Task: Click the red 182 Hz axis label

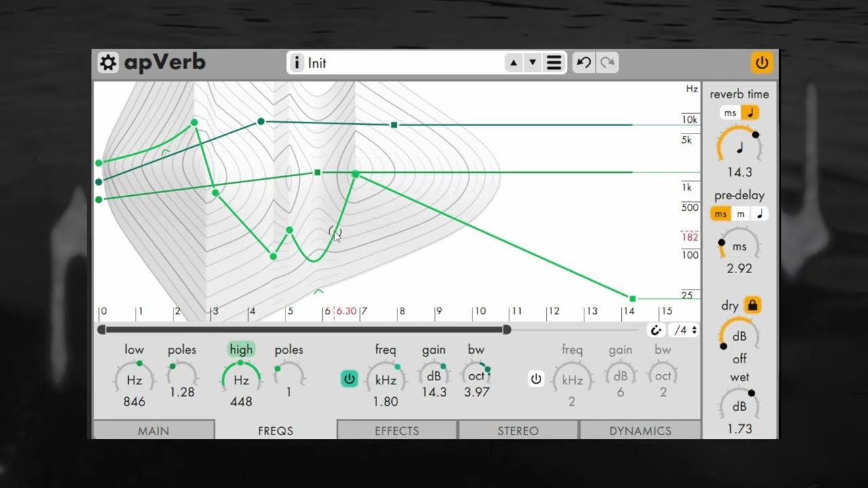Action: (x=690, y=237)
